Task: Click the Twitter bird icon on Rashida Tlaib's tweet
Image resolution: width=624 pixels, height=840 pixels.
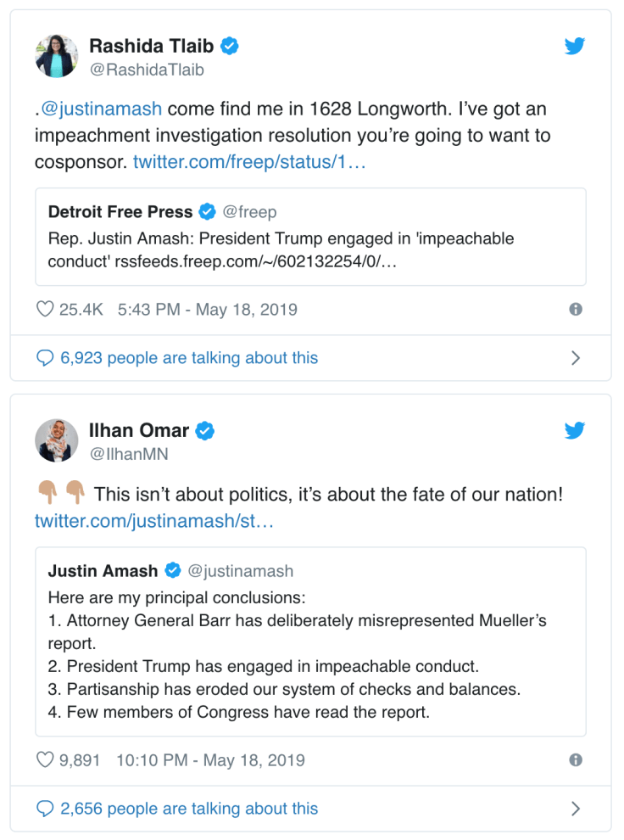Action: (x=575, y=47)
